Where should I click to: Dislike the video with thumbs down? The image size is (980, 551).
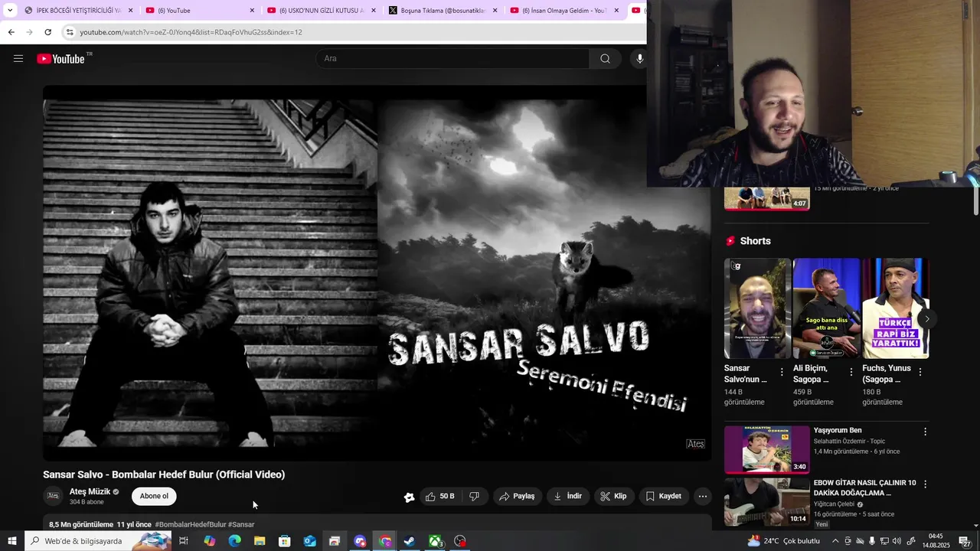click(x=475, y=496)
